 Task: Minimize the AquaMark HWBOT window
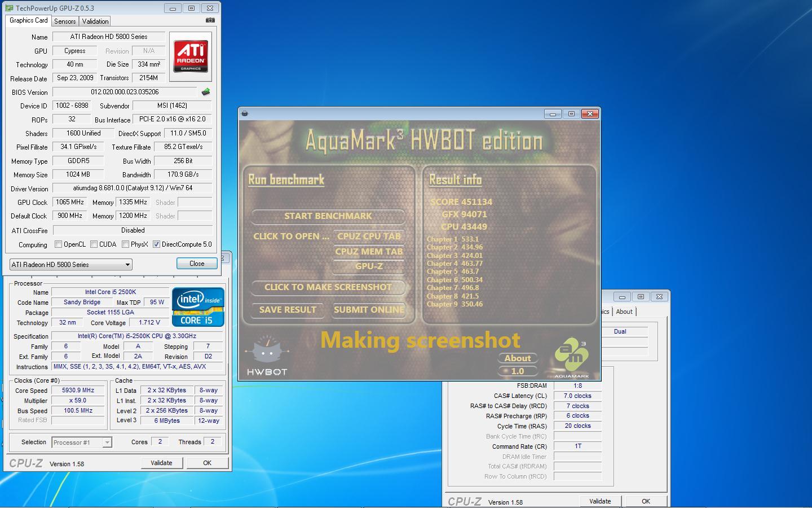[553, 113]
